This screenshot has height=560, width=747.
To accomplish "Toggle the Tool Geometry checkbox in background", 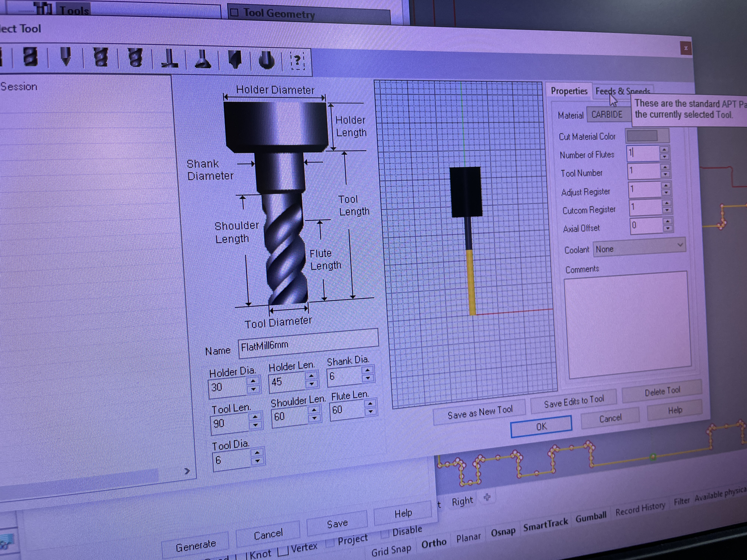I will (234, 13).
